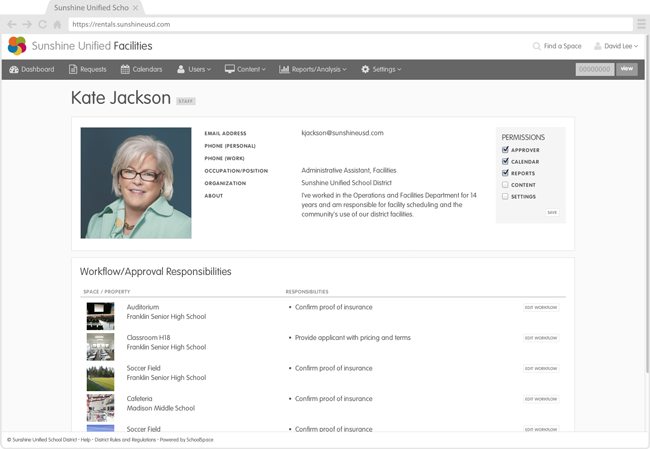Click the browser back arrow

[12, 24]
